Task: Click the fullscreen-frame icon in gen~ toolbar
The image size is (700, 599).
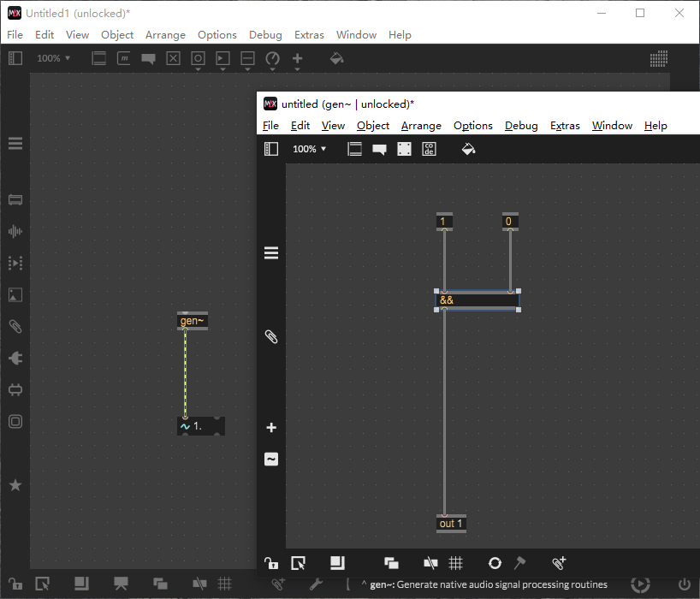Action: 404,149
